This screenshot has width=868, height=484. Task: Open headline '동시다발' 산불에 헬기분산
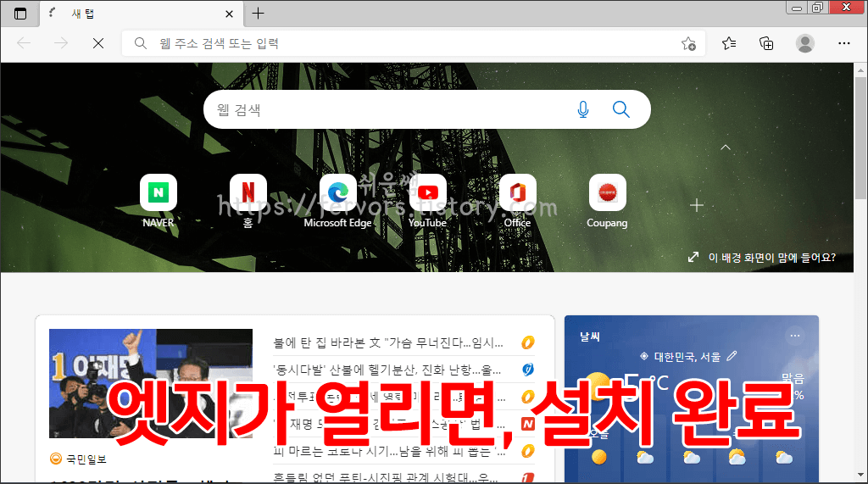click(x=387, y=370)
